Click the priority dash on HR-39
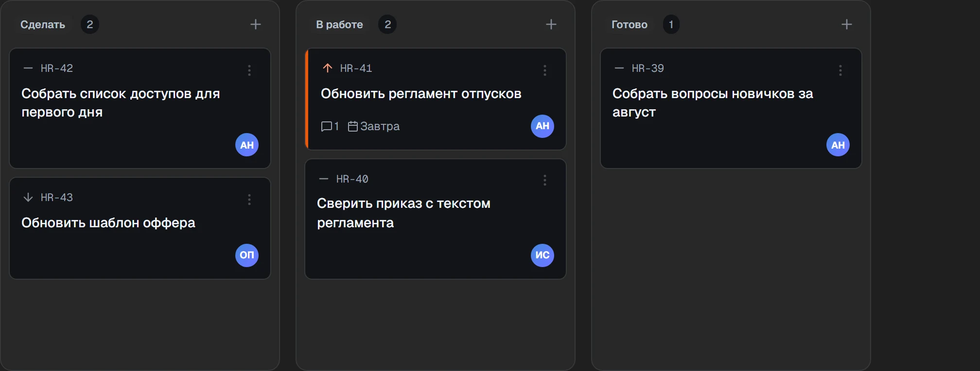This screenshot has width=980, height=371. pos(619,68)
